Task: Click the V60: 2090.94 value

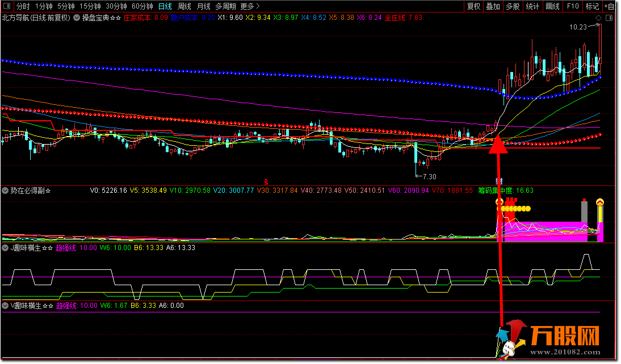Action: pos(408,191)
